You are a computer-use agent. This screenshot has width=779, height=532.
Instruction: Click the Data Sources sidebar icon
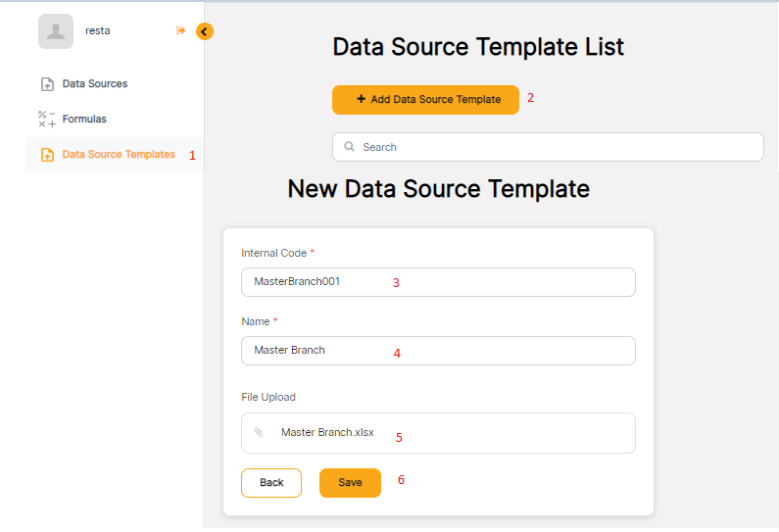pyautogui.click(x=47, y=84)
